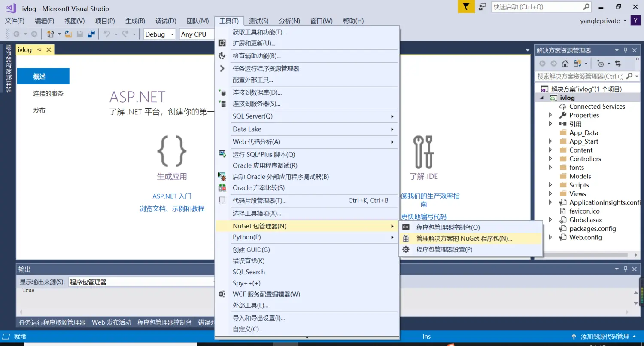644x346 pixels.
Task: Click the New Project toolbar icon
Action: click(51, 34)
